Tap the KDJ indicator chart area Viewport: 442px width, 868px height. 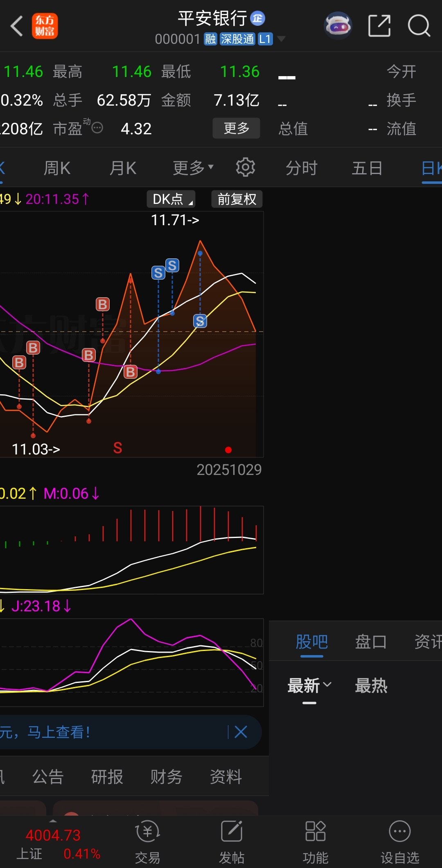(x=132, y=662)
